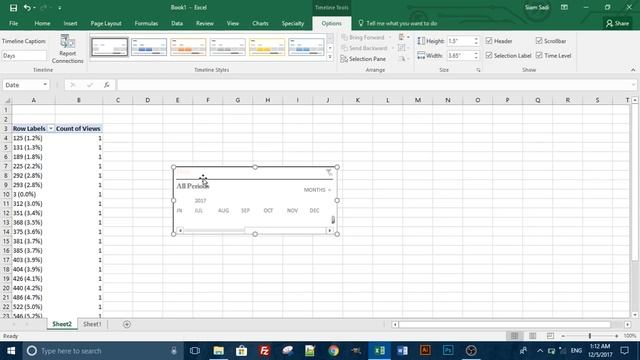This screenshot has width=640, height=360.
Task: Click the Share button
Action: click(617, 23)
